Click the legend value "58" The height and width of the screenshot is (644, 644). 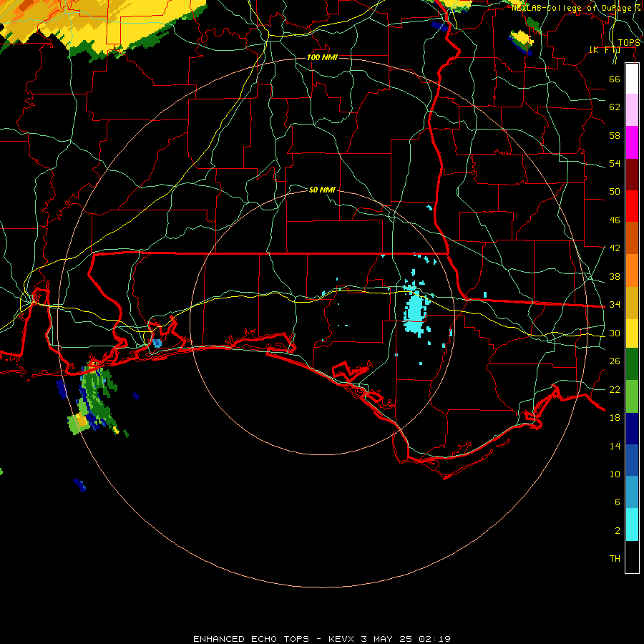click(x=615, y=135)
